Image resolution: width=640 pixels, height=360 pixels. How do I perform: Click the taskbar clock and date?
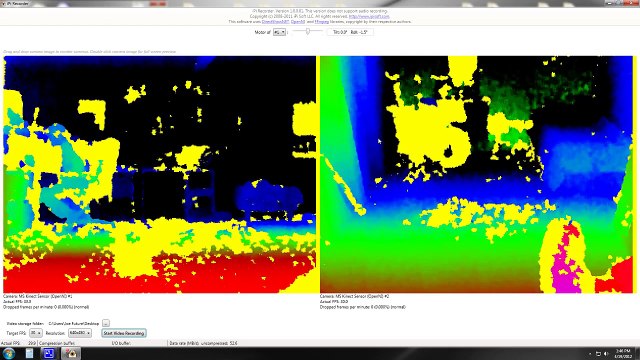623,353
